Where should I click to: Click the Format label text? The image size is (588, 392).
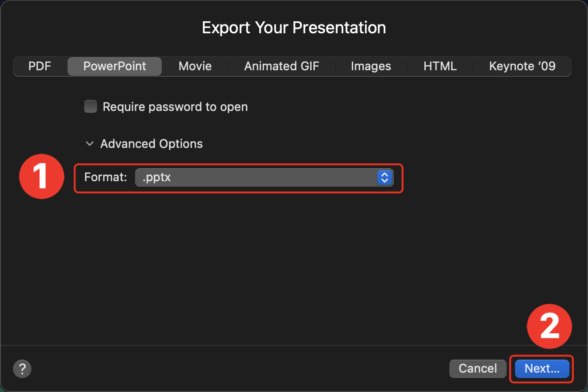tap(105, 178)
